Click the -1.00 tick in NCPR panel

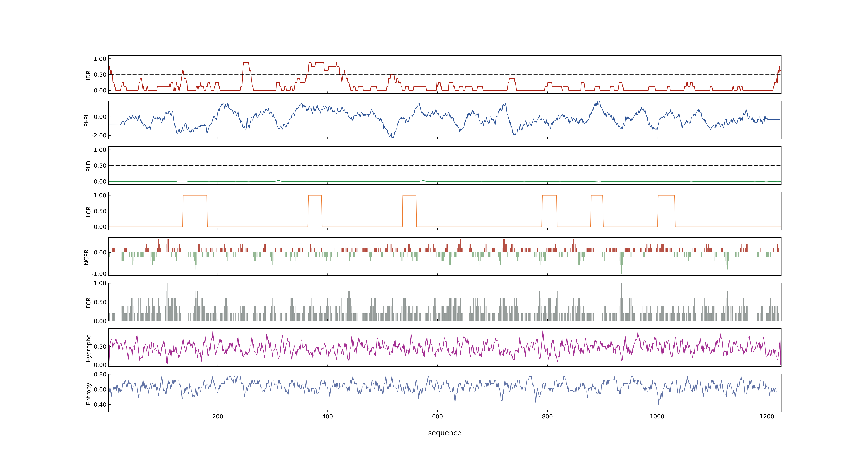pos(99,274)
